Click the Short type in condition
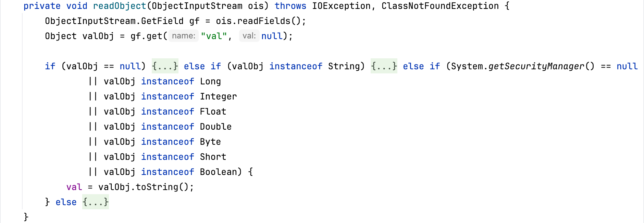The width and height of the screenshot is (644, 223). click(213, 157)
